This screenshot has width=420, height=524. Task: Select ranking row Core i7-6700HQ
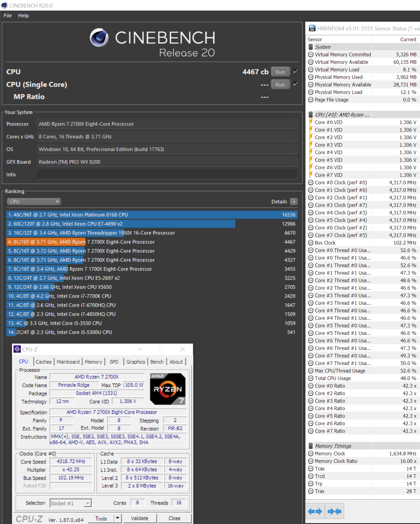152,305
